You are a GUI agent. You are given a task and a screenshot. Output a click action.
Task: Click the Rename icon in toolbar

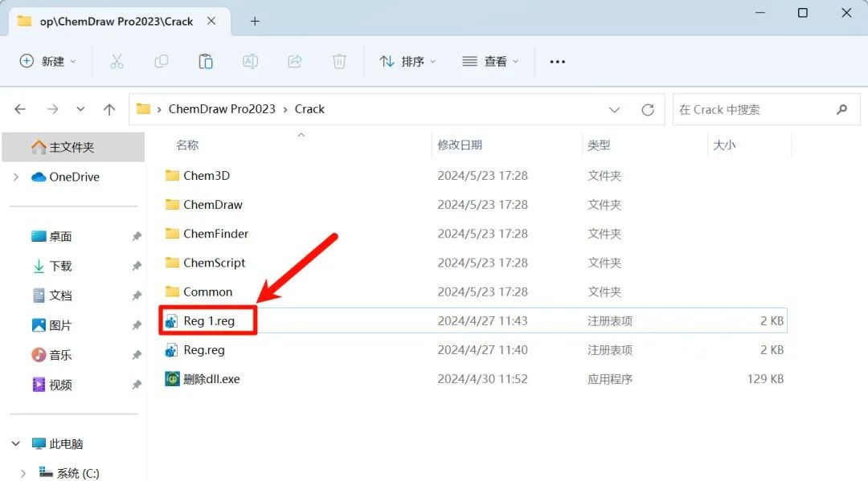(250, 61)
